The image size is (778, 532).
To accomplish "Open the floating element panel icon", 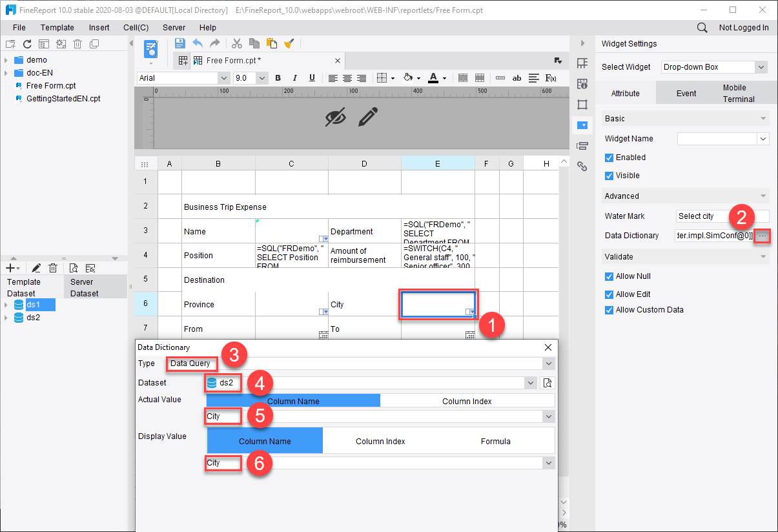I will pyautogui.click(x=582, y=105).
